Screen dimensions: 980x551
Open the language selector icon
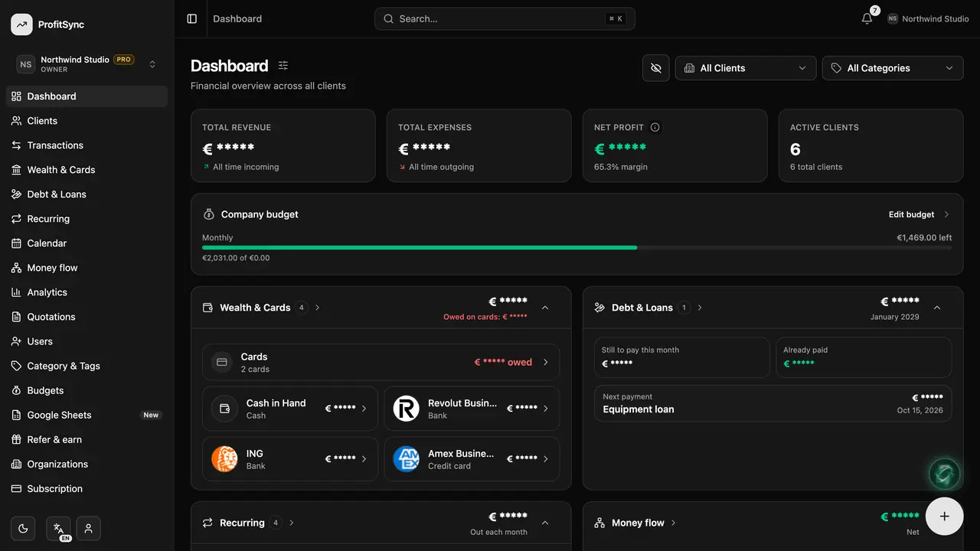tap(58, 529)
